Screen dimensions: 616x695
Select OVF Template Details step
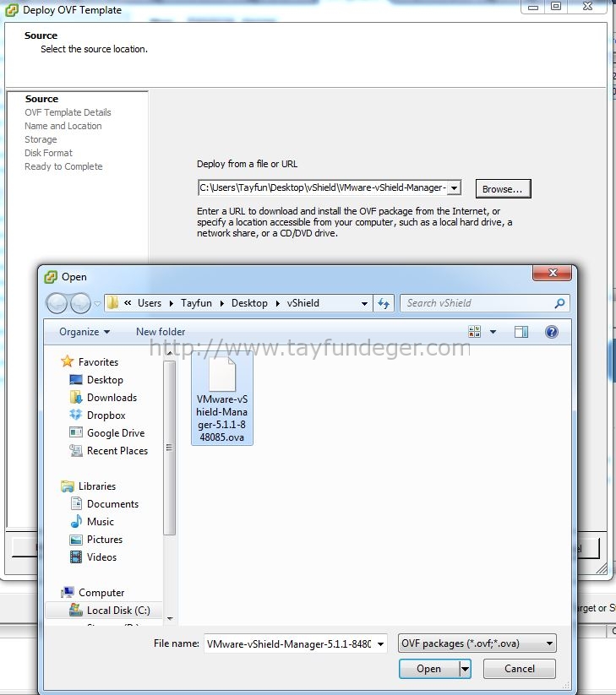click(x=68, y=112)
